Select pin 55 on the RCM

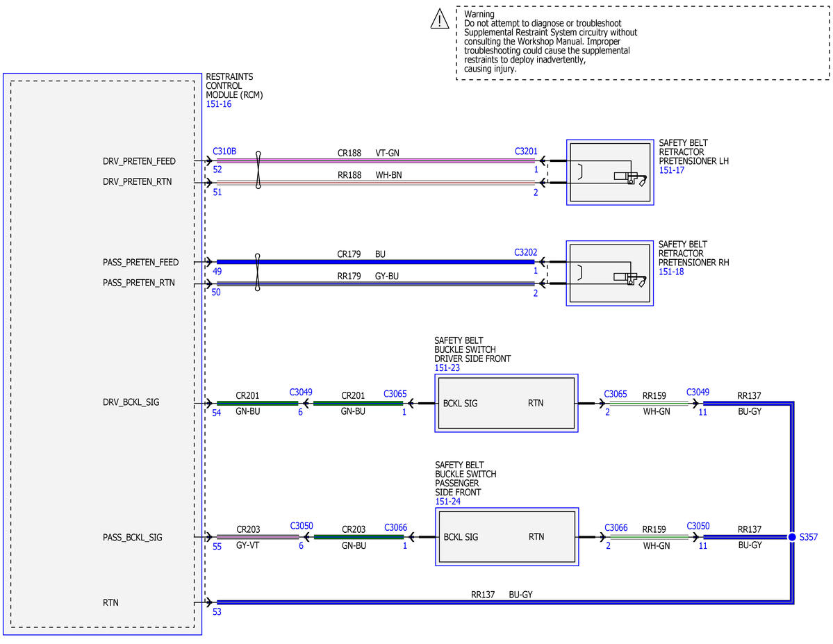217,547
